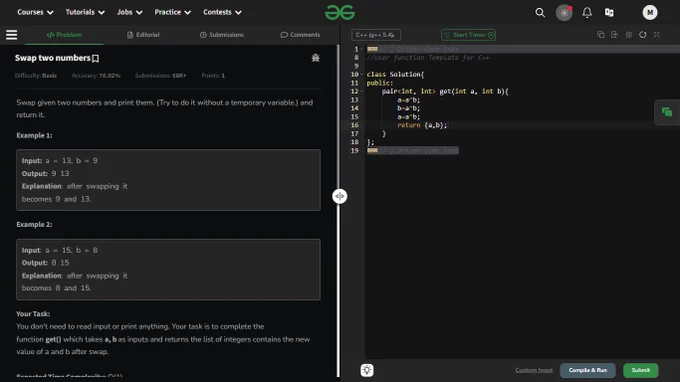Report a bug with the bug icon
680x382 pixels.
coord(315,58)
